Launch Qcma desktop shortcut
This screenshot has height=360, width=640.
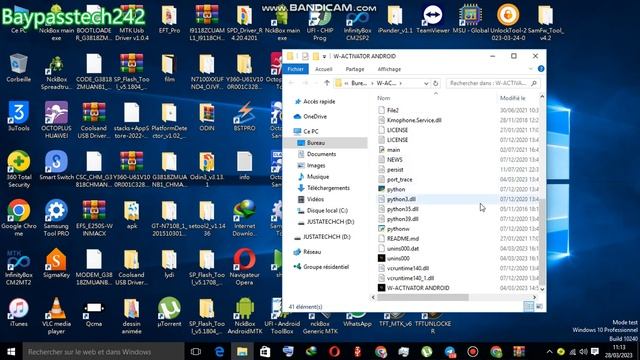coord(94,312)
